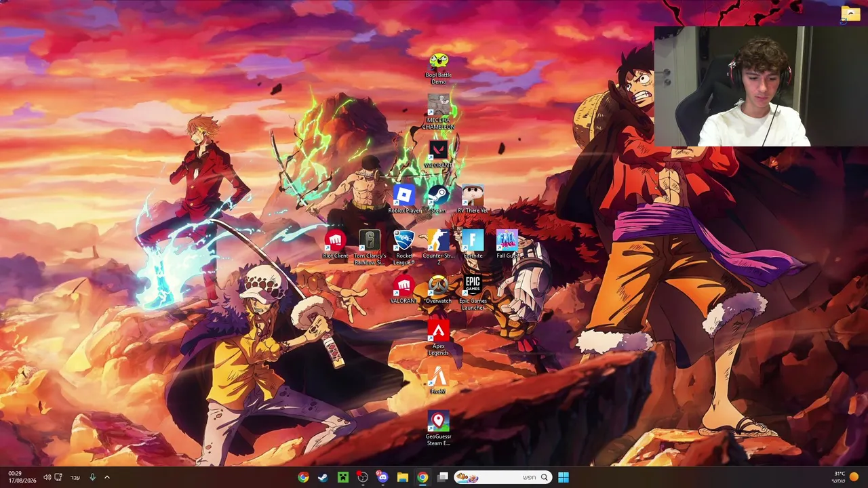
Task: Select Tom Clancy's Rainbow Six desktop shortcut
Action: [x=370, y=248]
